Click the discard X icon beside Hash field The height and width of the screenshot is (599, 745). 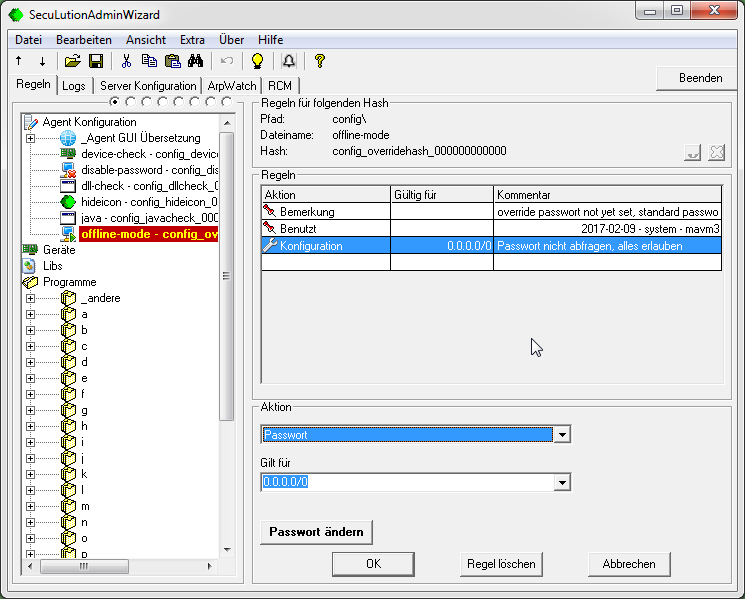[716, 152]
